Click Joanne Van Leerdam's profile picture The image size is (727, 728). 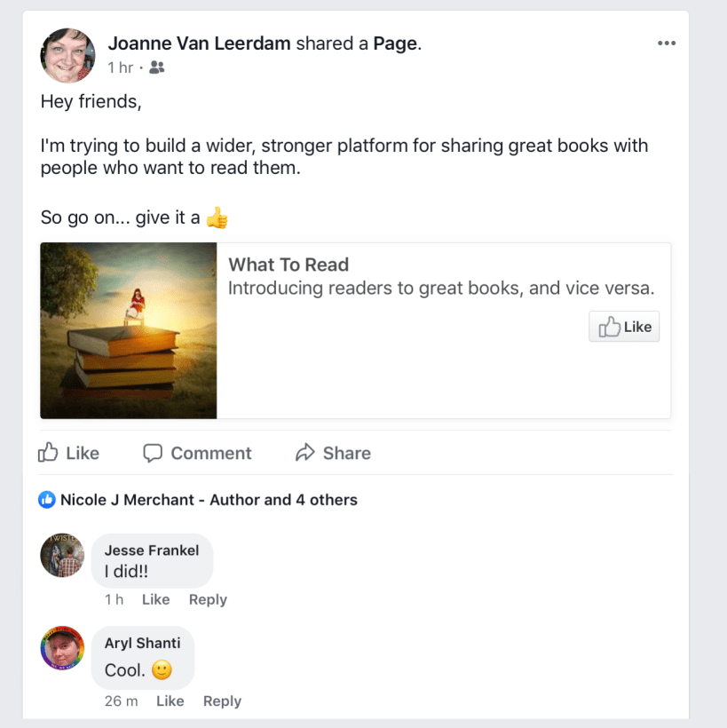tap(67, 55)
